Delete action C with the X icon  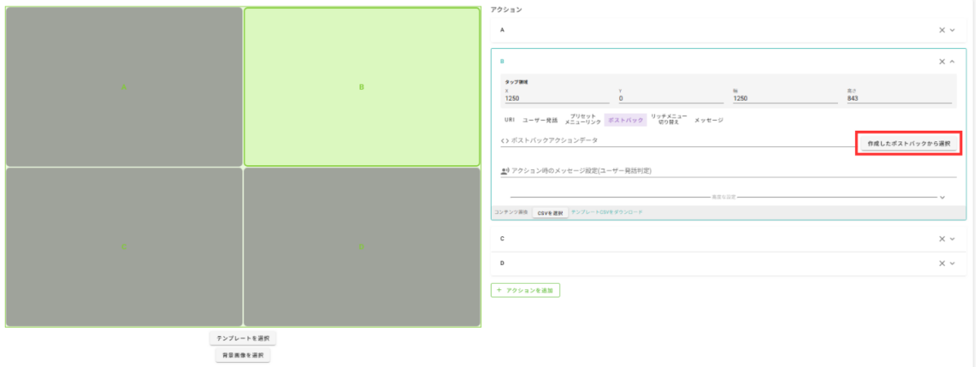pyautogui.click(x=942, y=239)
